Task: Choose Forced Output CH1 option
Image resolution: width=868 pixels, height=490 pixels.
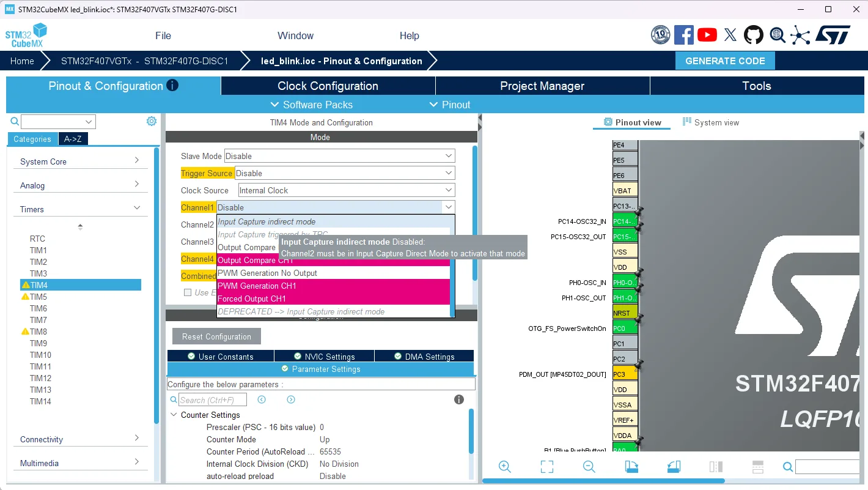Action: [333, 299]
